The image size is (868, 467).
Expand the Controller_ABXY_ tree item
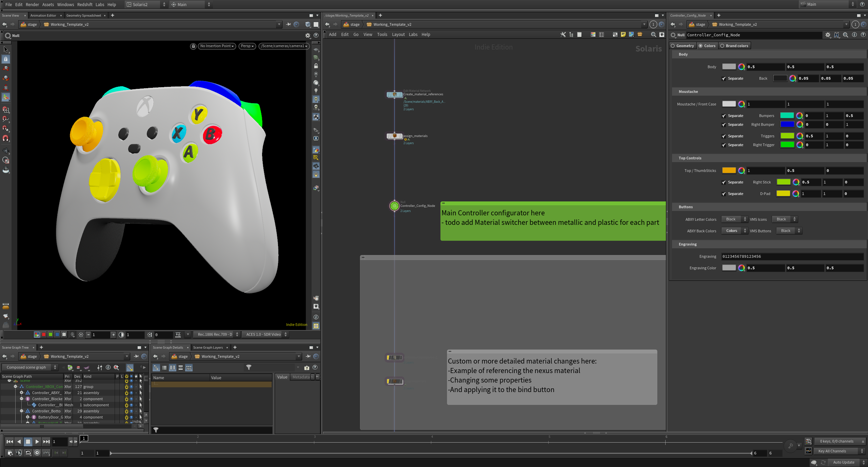tap(21, 393)
